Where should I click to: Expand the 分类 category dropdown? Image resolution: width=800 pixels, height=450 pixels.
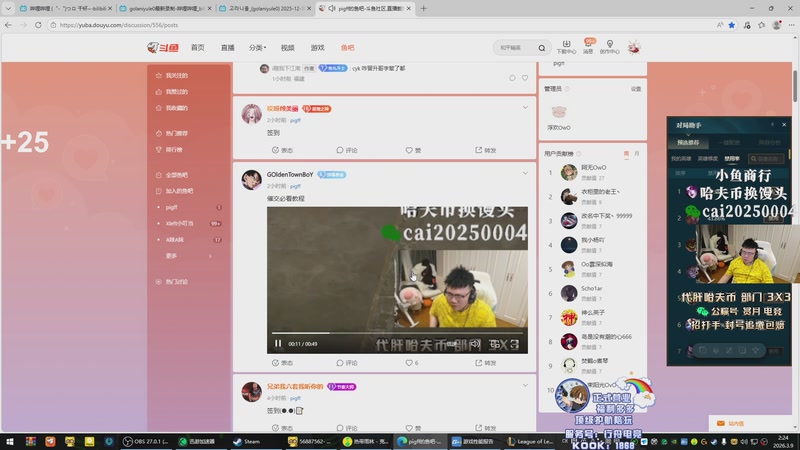tap(257, 47)
